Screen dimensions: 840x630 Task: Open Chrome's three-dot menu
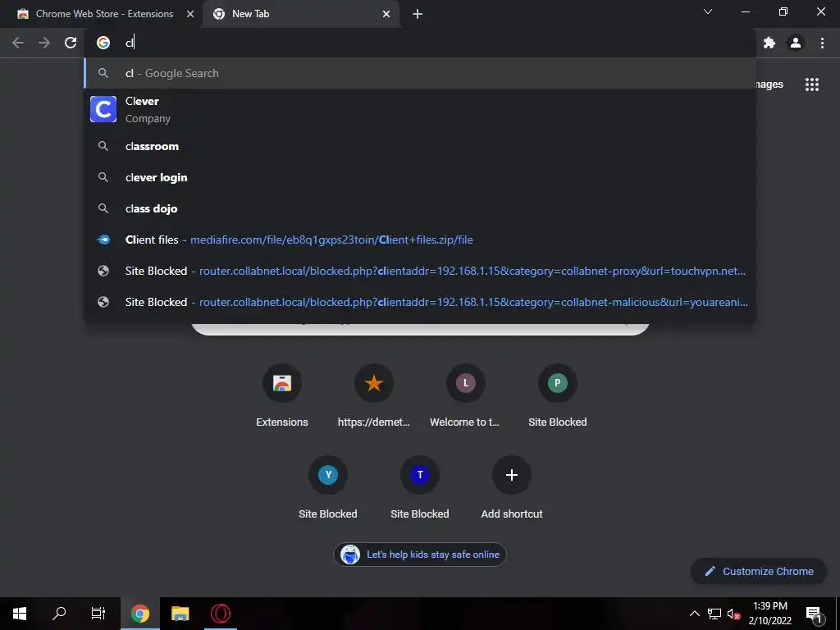pos(822,43)
